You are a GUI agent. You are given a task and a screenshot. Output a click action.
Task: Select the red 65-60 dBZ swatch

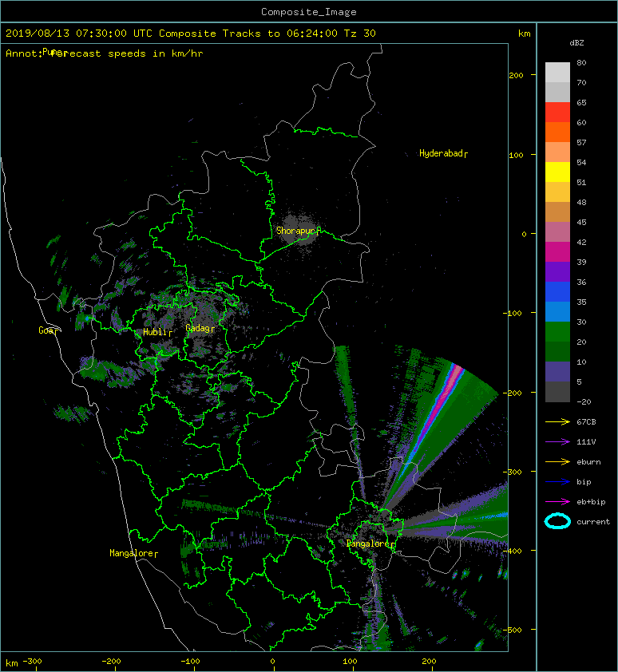[x=557, y=112]
